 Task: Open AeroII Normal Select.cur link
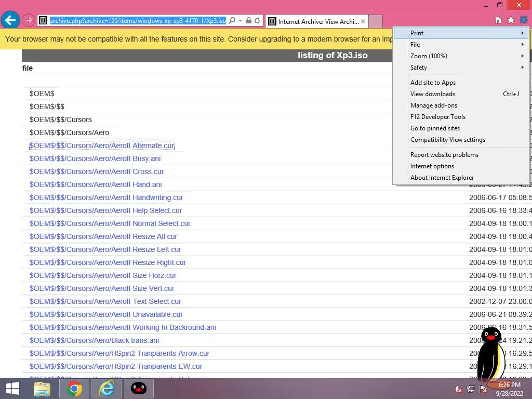110,223
